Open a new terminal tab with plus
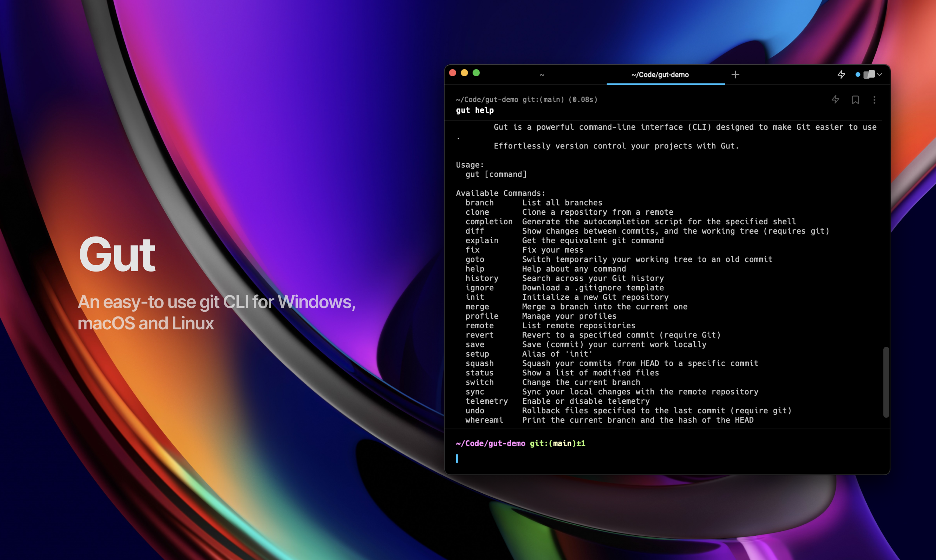Image resolution: width=936 pixels, height=560 pixels. (735, 74)
